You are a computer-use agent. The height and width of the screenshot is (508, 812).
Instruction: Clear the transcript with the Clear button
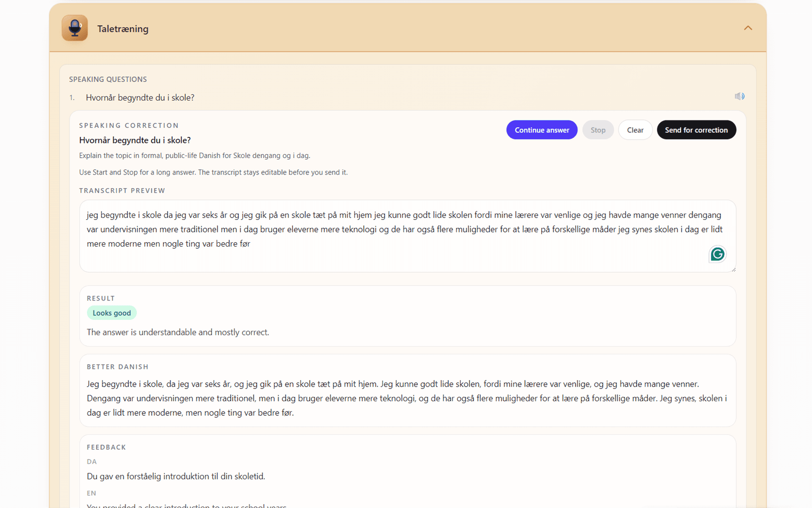[635, 130]
